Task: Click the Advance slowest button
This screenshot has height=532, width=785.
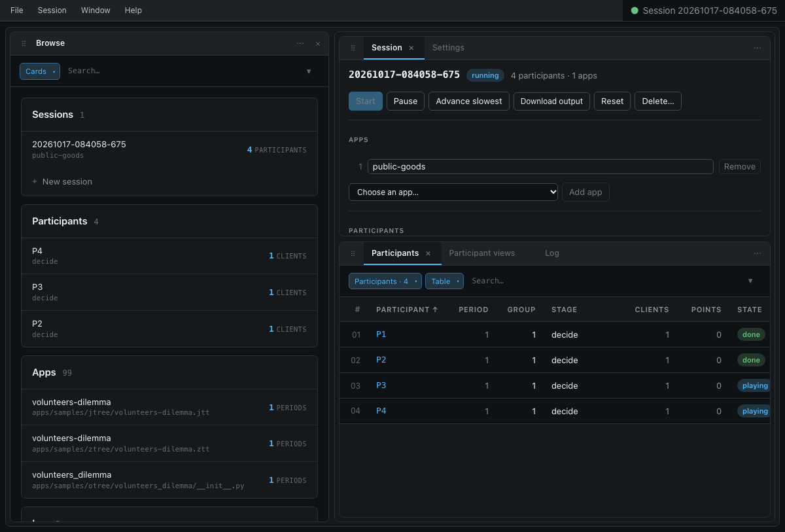Action: (469, 101)
